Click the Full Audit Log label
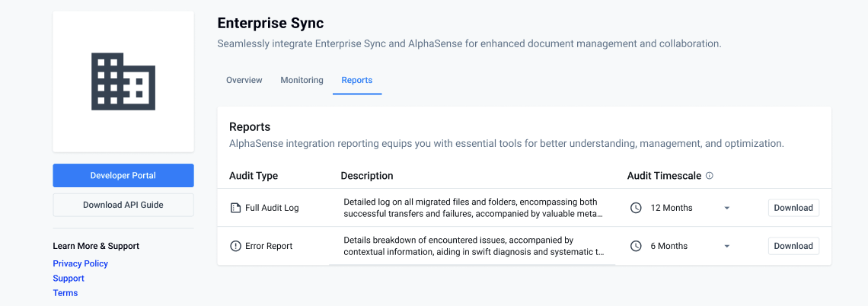Image resolution: width=868 pixels, height=306 pixels. pyautogui.click(x=273, y=208)
